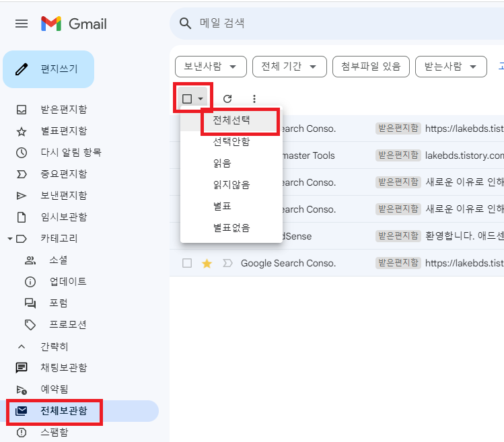Click the chat icon beside 채팅보관함
The height and width of the screenshot is (442, 504).
22,367
